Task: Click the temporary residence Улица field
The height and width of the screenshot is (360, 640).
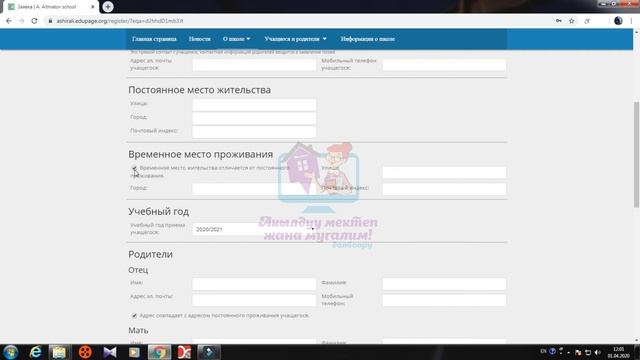Action: coord(444,172)
